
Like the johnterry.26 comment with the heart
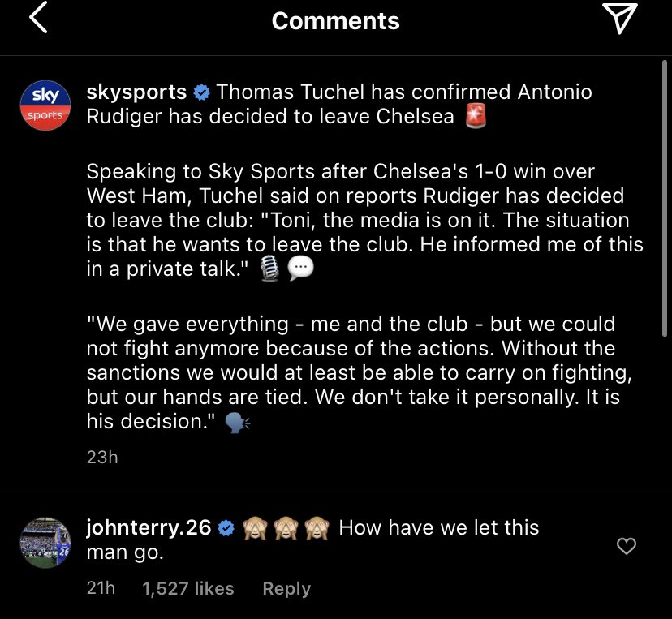pyautogui.click(x=627, y=547)
